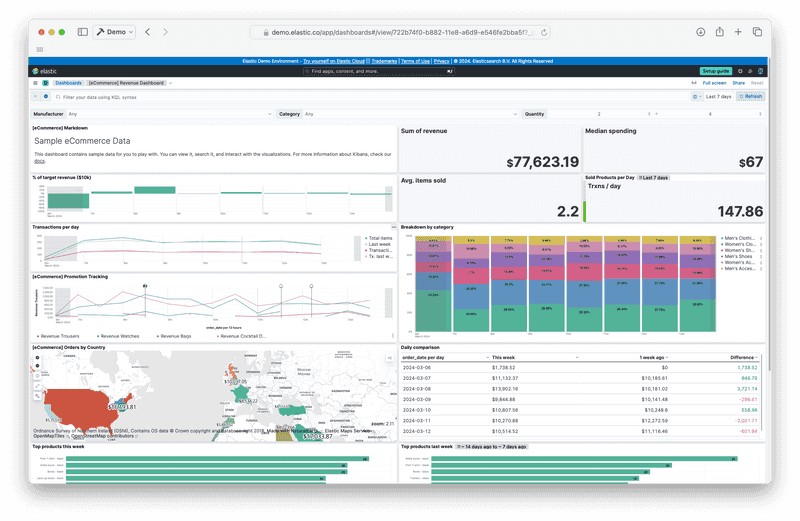Click the map zoom-in button on Orders by Country

click(38, 357)
